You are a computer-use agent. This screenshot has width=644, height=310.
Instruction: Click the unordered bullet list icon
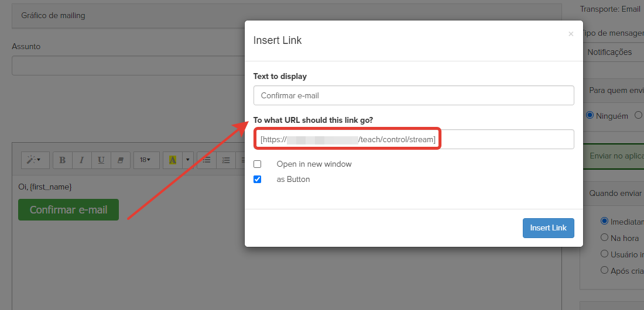point(206,160)
